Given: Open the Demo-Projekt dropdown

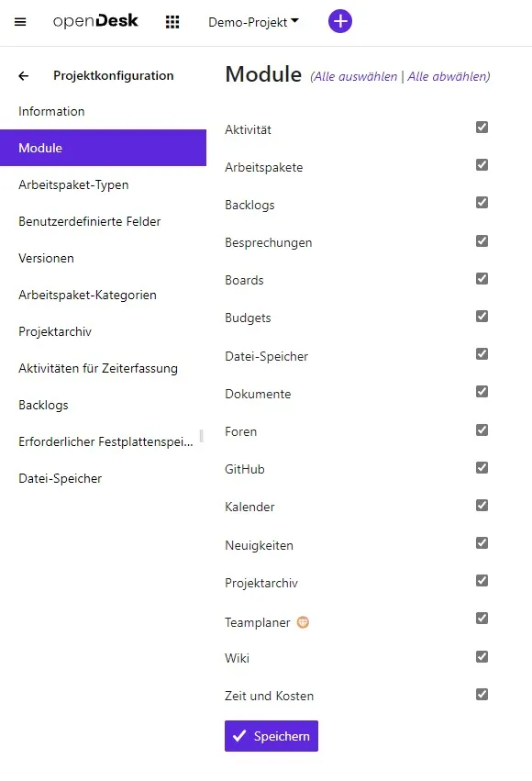Looking at the screenshot, I should coord(254,22).
